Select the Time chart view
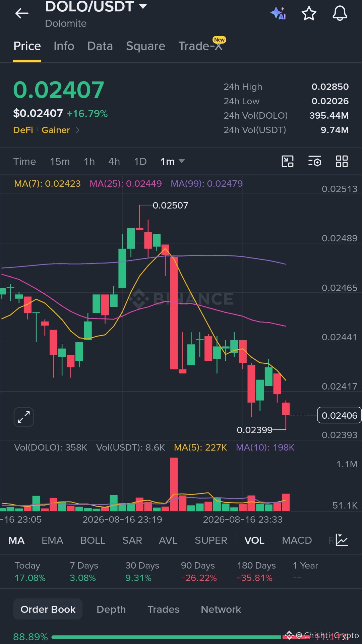Screen dimensions: 362x644 [24, 161]
